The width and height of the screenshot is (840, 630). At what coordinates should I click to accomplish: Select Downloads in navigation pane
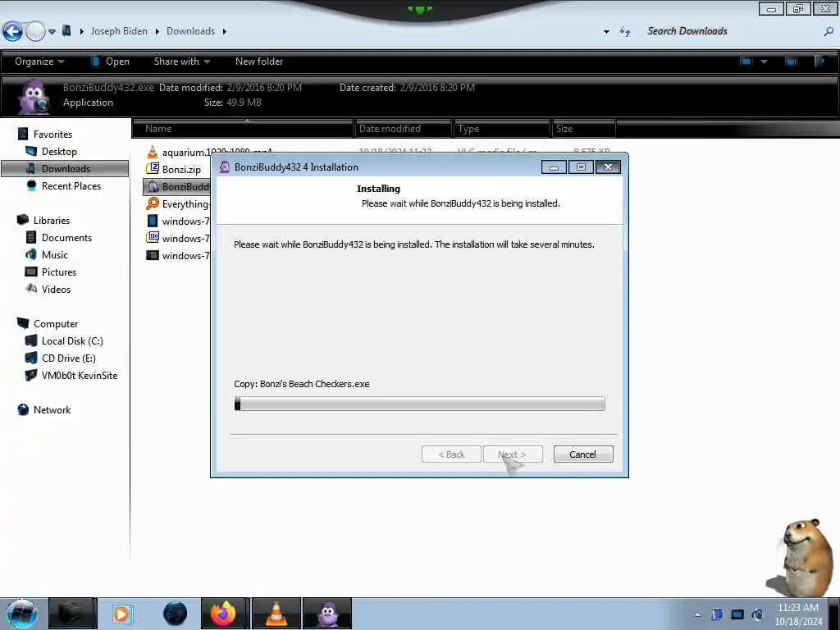pos(66,169)
